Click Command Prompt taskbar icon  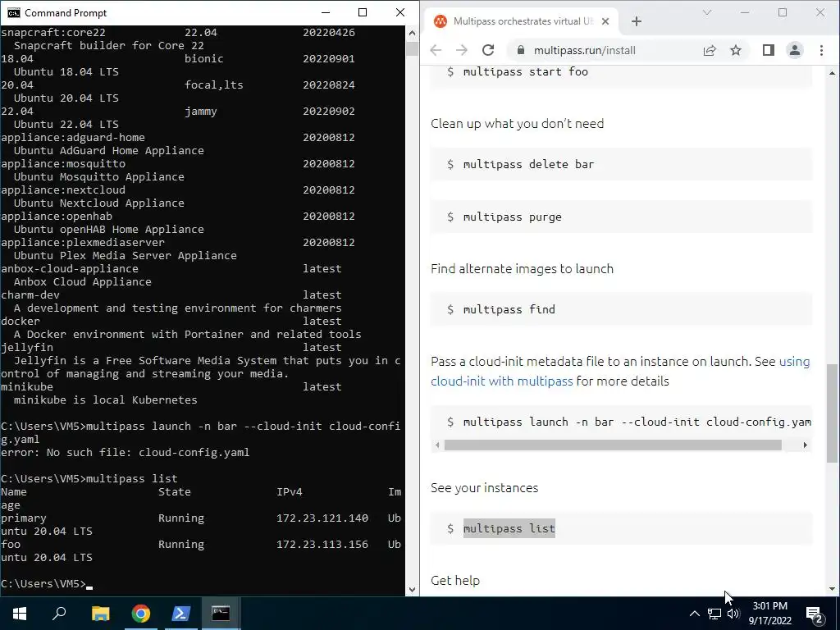(x=221, y=614)
